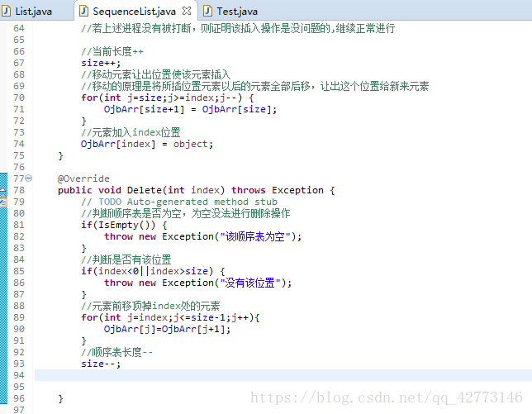Image resolution: width=532 pixels, height=414 pixels.
Task: Select the SequenceList.java editor tab
Action: click(134, 12)
